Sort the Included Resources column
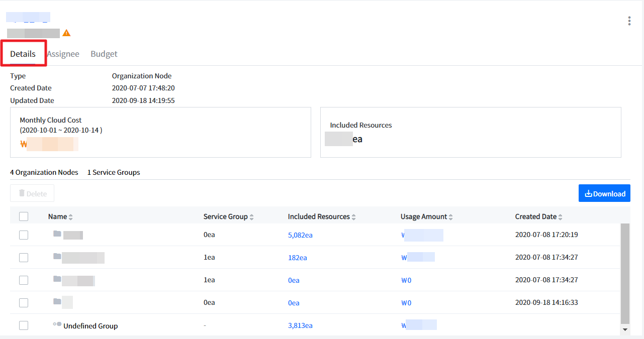This screenshot has height=339, width=644. point(353,217)
